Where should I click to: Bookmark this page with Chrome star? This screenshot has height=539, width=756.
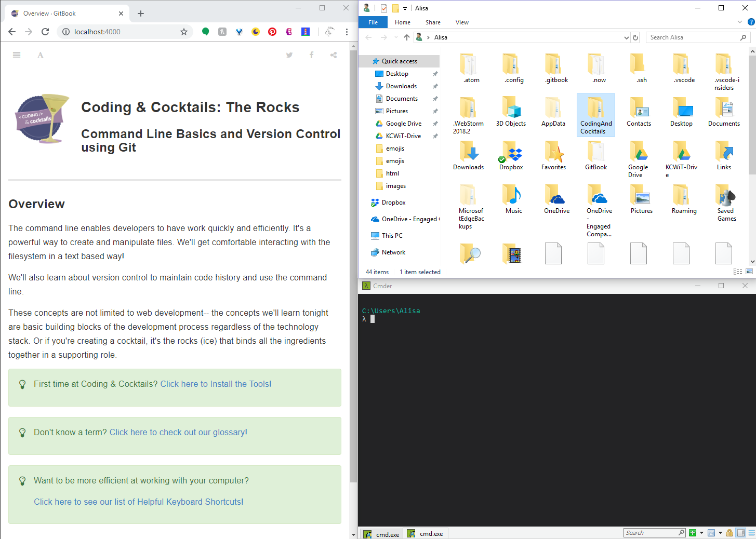[184, 32]
